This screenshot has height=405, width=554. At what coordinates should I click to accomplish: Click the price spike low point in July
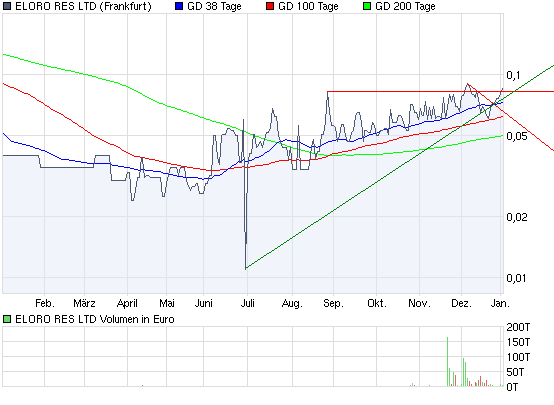point(246,268)
